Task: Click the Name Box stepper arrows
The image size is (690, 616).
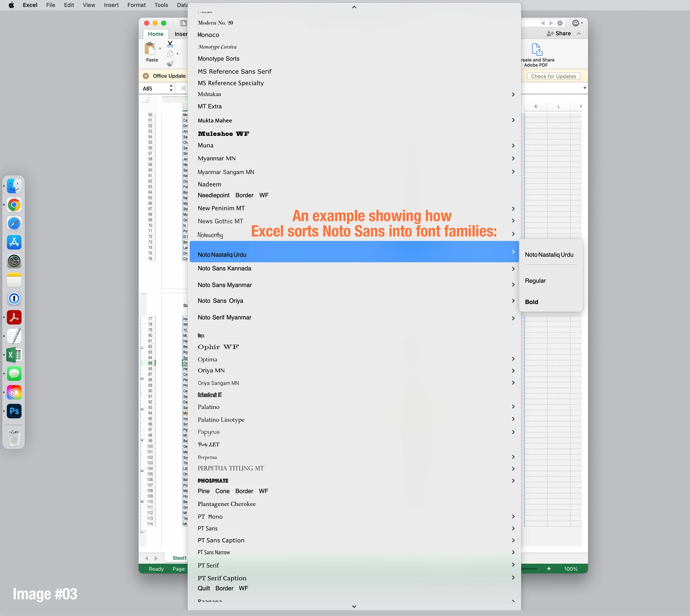Action: (x=171, y=89)
